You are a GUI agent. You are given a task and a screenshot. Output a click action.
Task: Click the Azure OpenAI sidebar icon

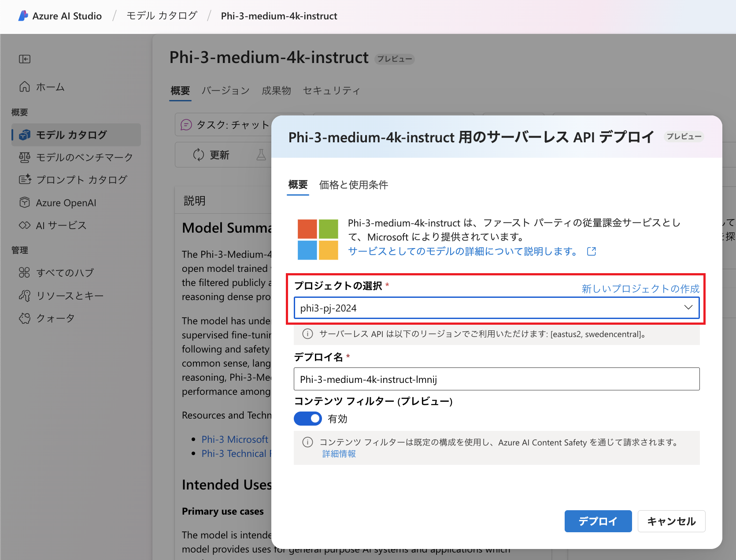(x=25, y=202)
